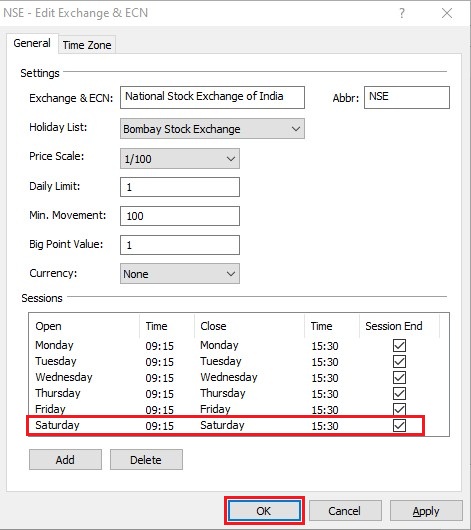Toggle Friday Session End checkbox
Viewport: 471px width, 530px height.
pyautogui.click(x=399, y=409)
